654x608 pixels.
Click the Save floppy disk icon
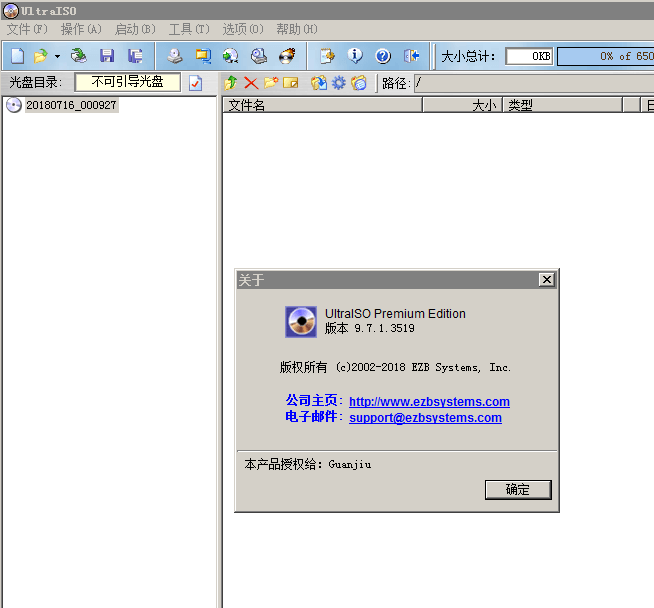[x=107, y=56]
